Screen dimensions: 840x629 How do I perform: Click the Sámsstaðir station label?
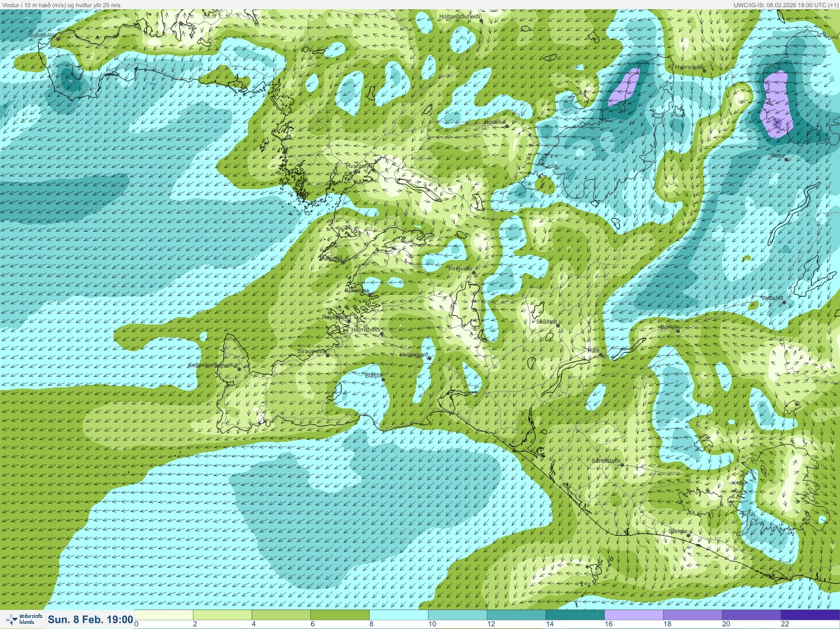(x=606, y=461)
